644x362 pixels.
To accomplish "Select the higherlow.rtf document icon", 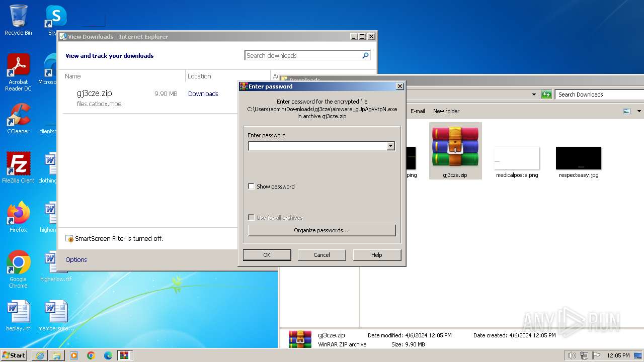I will tap(55, 267).
